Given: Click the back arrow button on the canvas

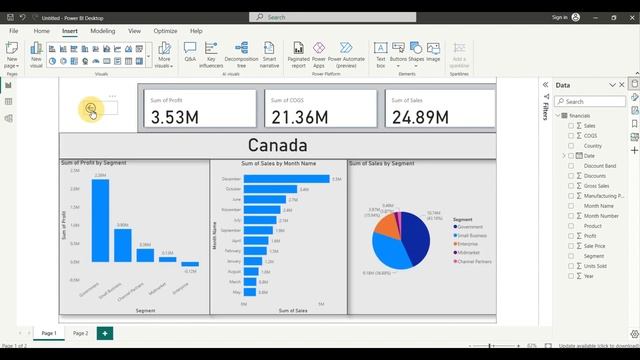Looking at the screenshot, I should pyautogui.click(x=91, y=108).
